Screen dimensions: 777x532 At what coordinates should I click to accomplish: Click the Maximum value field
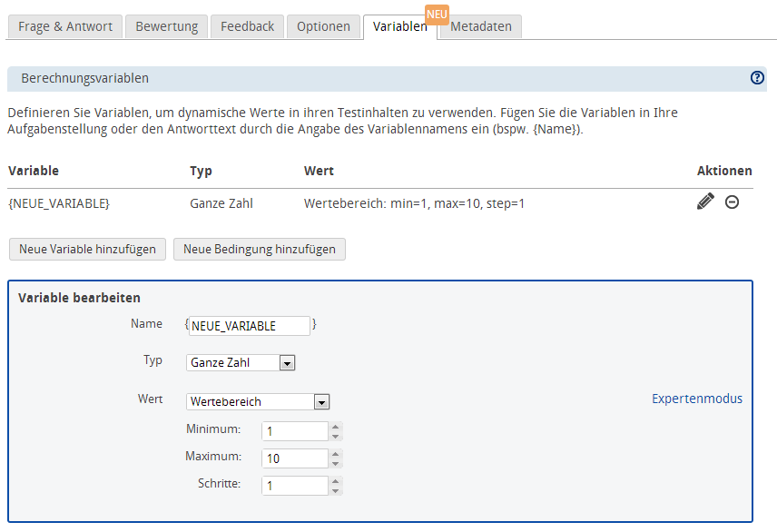tap(294, 458)
